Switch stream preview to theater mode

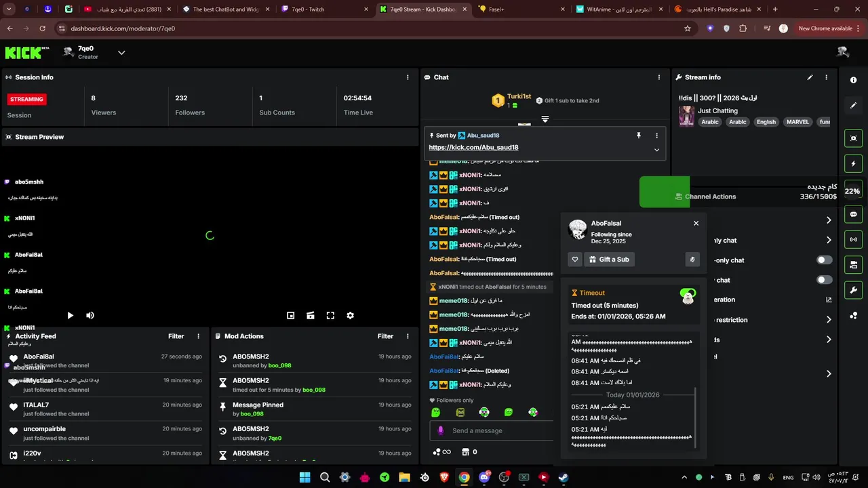click(310, 315)
